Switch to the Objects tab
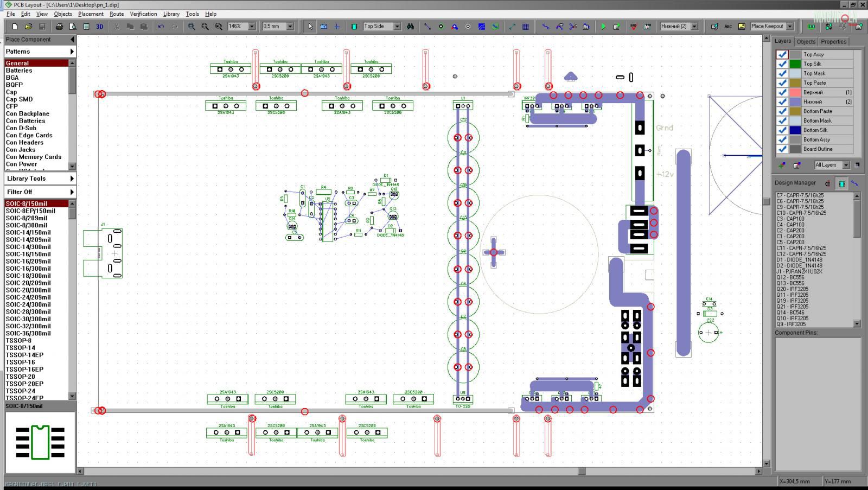Image resolution: width=868 pixels, height=490 pixels. coord(806,41)
